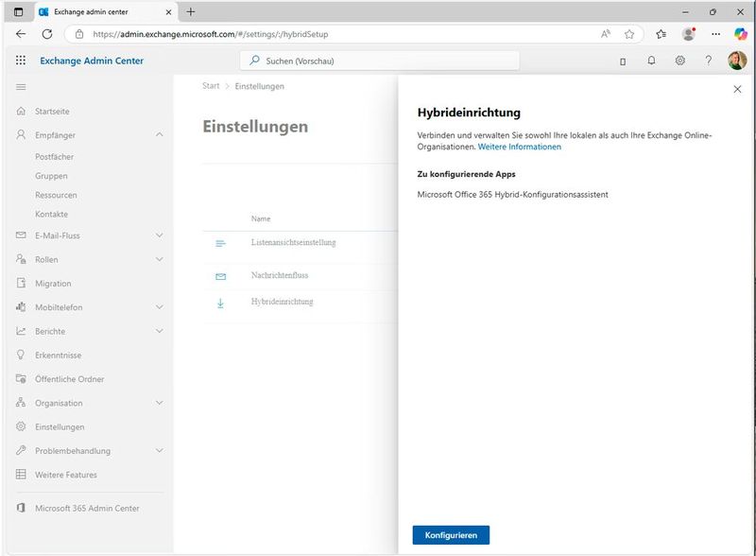Click the Empfänger person icon

click(x=21, y=134)
